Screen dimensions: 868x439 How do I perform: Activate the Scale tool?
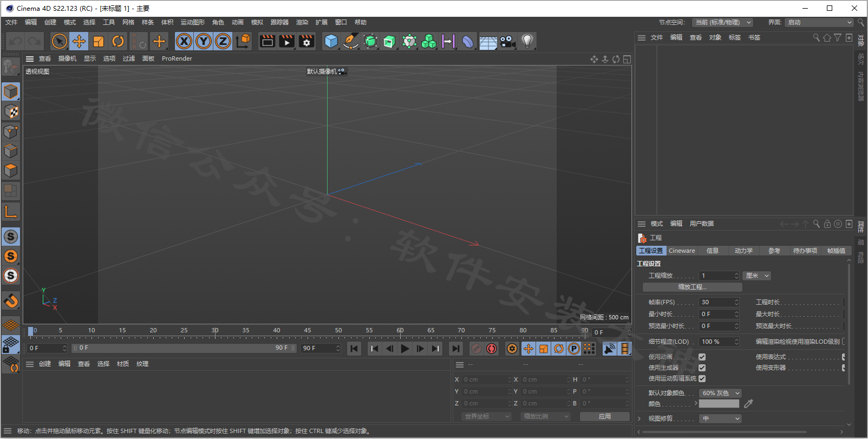[x=99, y=41]
